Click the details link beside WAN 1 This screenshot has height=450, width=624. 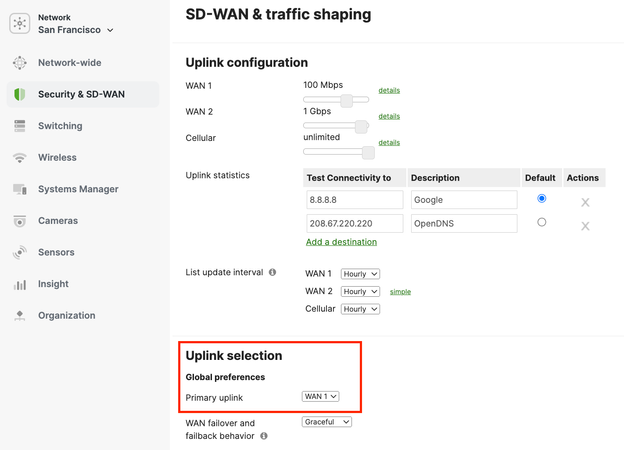[x=389, y=91]
